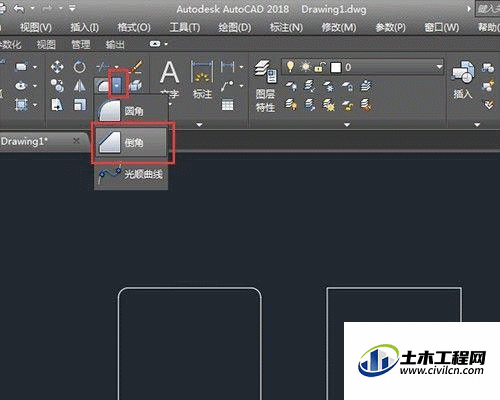The image size is (500, 400).
Task: Expand the Layers panel slide-out arrow
Action: [347, 124]
